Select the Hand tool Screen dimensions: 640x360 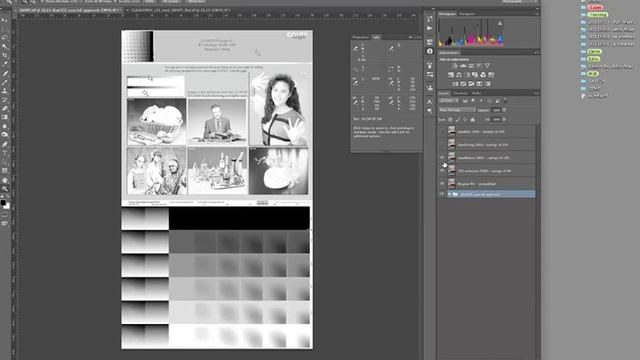(4, 180)
